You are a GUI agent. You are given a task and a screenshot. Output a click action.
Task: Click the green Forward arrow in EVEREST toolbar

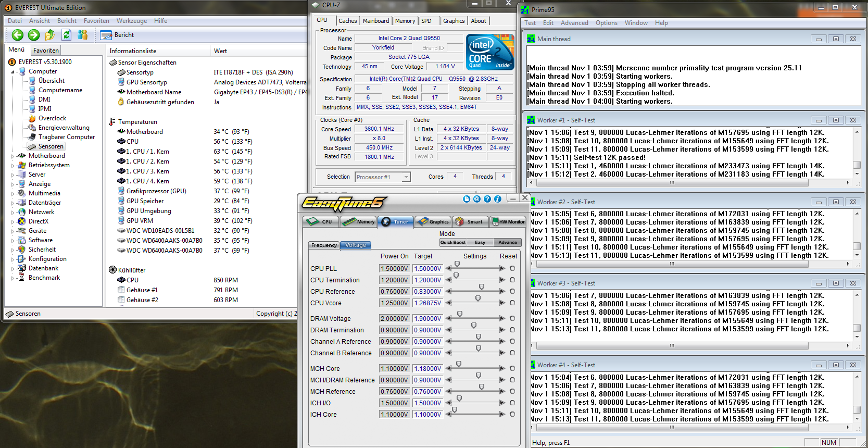(x=34, y=35)
